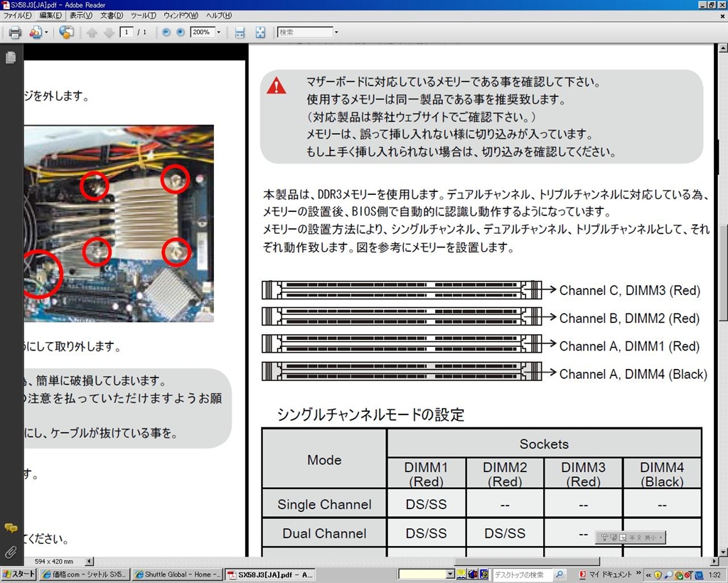This screenshot has width=728, height=583.
Task: Click 'Channel C, DIMM3 (Red)' label
Action: click(630, 291)
